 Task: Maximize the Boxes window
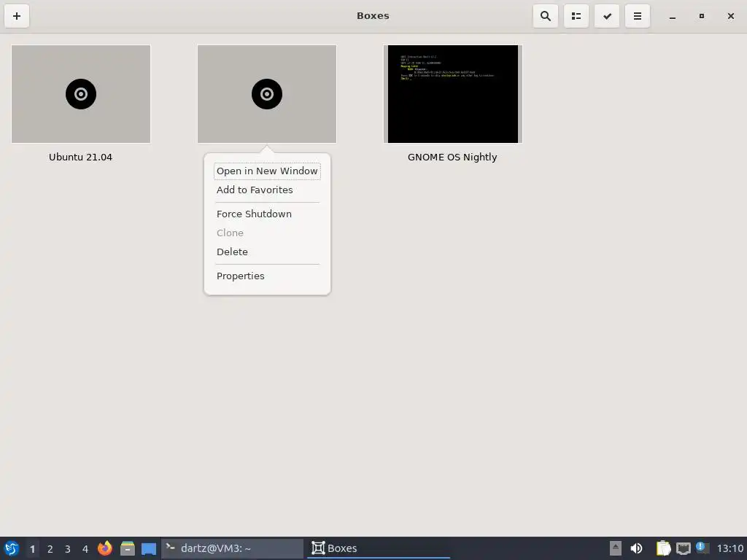point(701,16)
